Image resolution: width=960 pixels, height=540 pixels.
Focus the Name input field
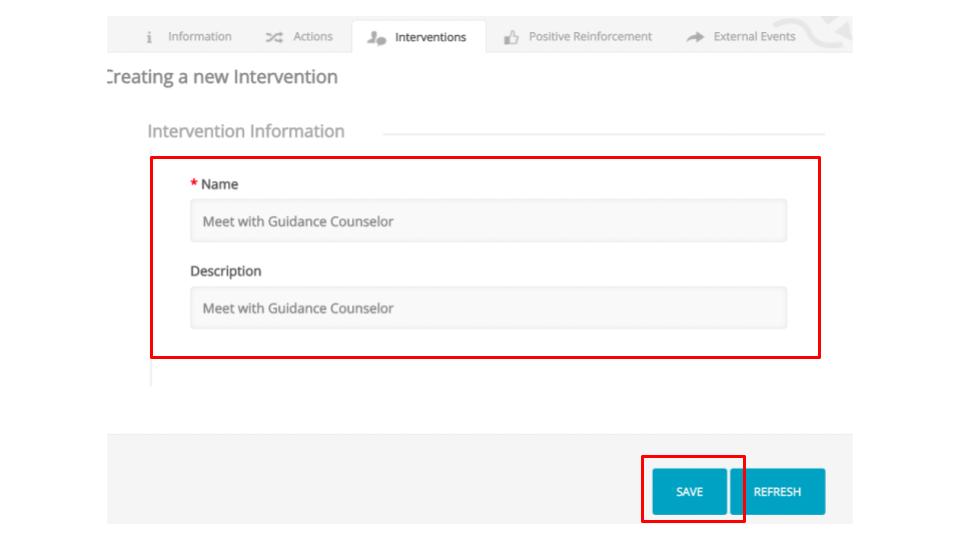(488, 221)
